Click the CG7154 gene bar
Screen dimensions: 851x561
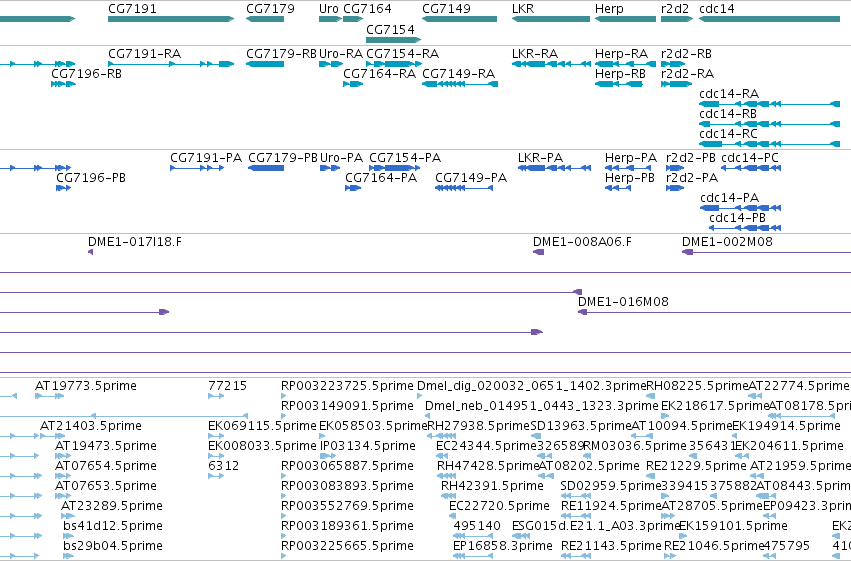pyautogui.click(x=393, y=40)
